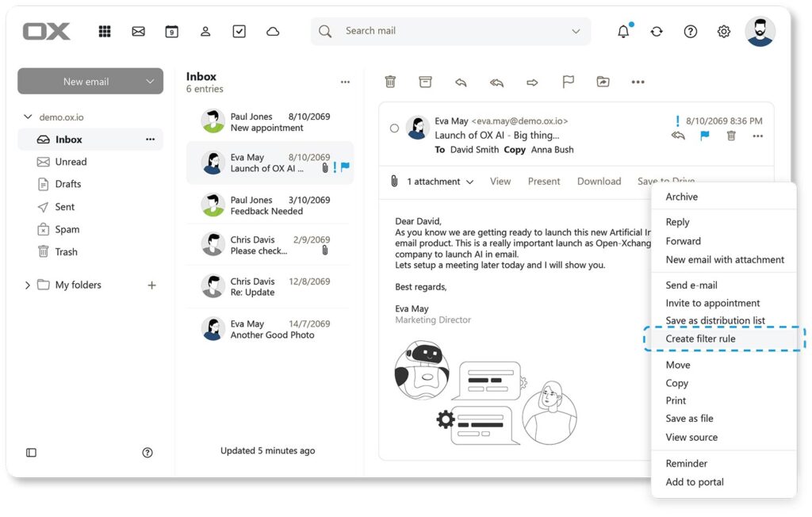This screenshot has height=517, width=812.
Task: Expand the My folders tree
Action: click(28, 285)
